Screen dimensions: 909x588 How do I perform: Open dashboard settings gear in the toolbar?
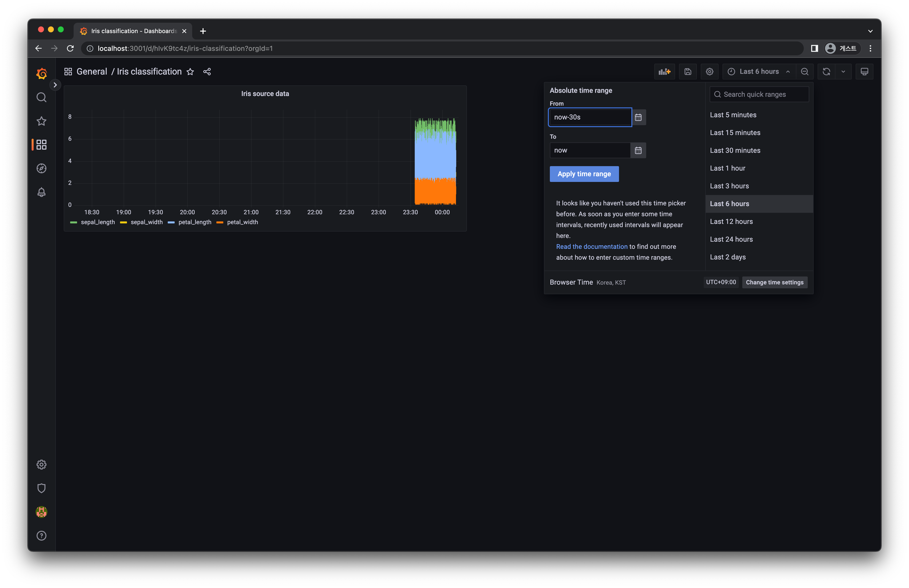pos(709,72)
